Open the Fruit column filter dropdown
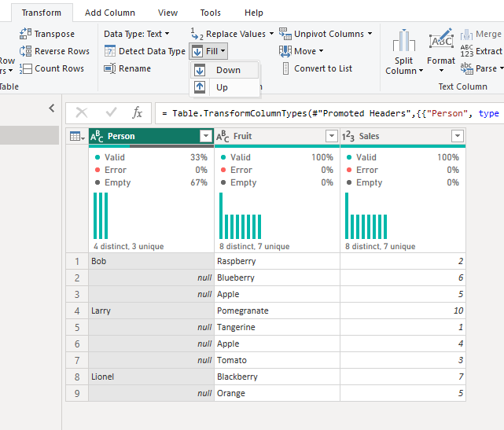504x430 pixels. tap(331, 136)
